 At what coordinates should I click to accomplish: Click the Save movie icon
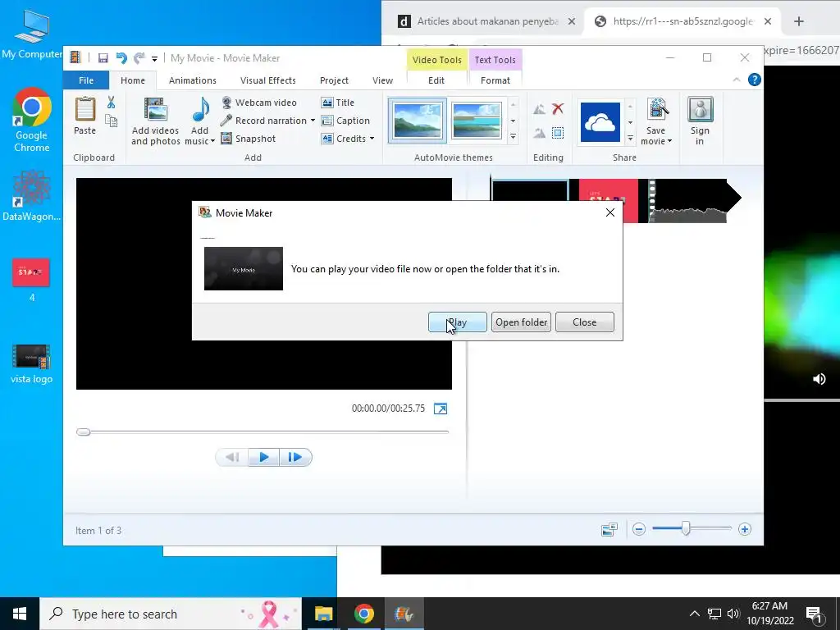tap(656, 111)
